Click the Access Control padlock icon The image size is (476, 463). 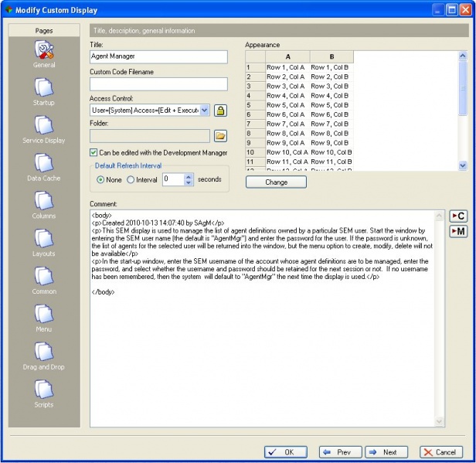pos(220,111)
